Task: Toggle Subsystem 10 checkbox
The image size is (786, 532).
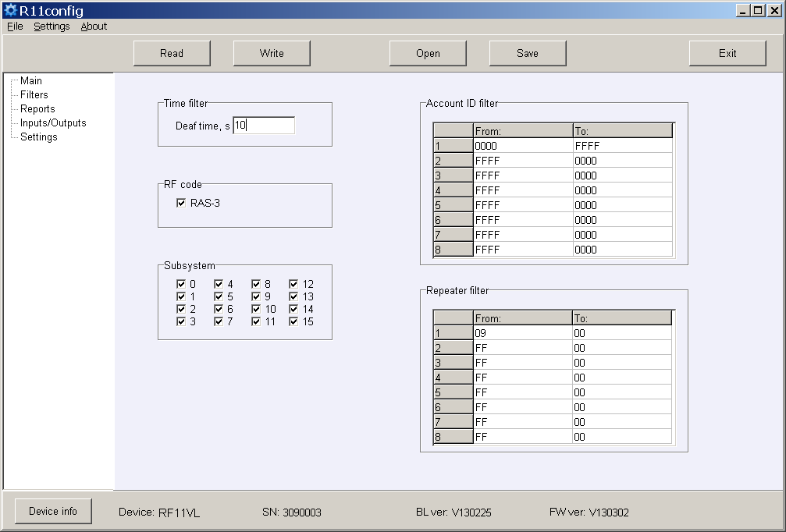Action: 256,309
